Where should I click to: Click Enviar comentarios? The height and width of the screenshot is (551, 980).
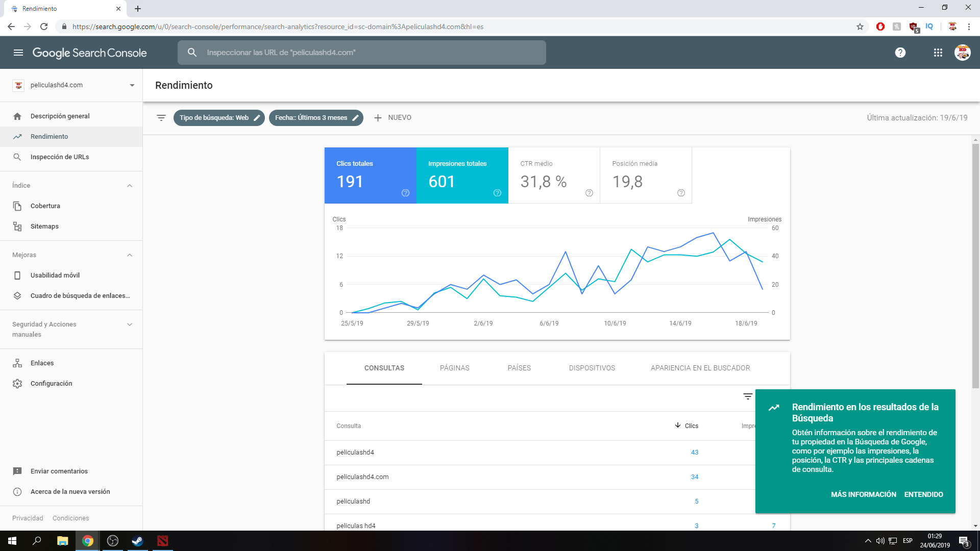(x=71, y=471)
